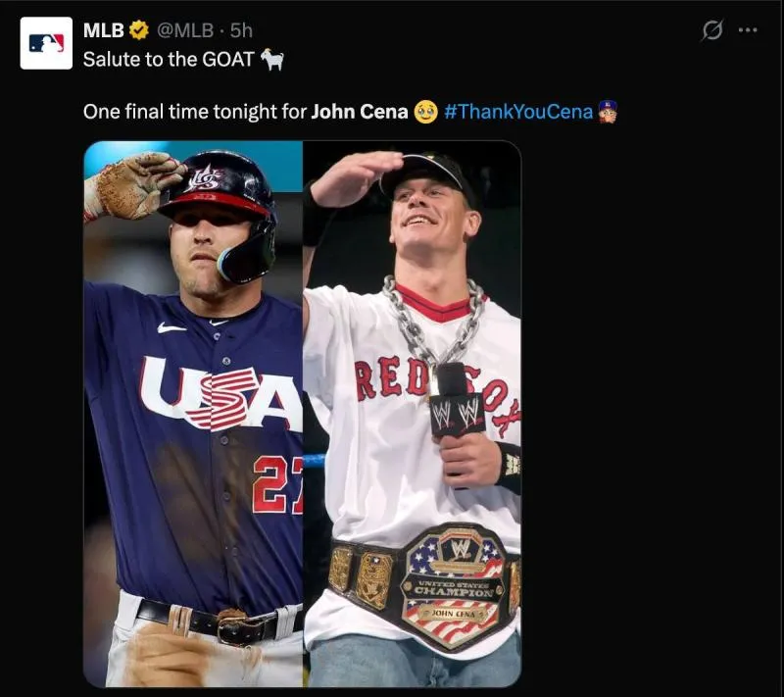Screen dimensions: 784x697
Task: Open the post via 5h timestamp
Action: [x=241, y=30]
